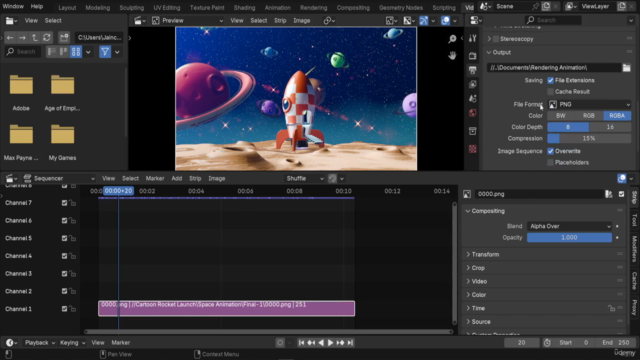Open the sequencer Strip menu

pyautogui.click(x=195, y=178)
